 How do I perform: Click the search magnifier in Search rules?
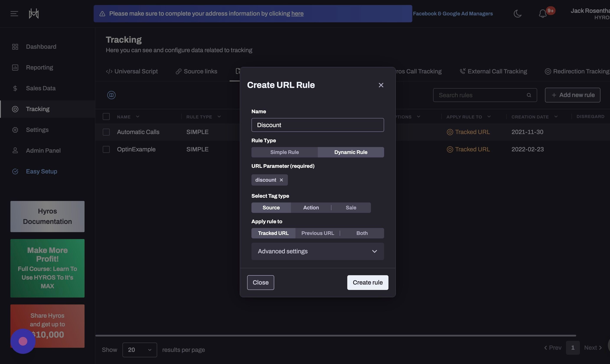coord(529,95)
